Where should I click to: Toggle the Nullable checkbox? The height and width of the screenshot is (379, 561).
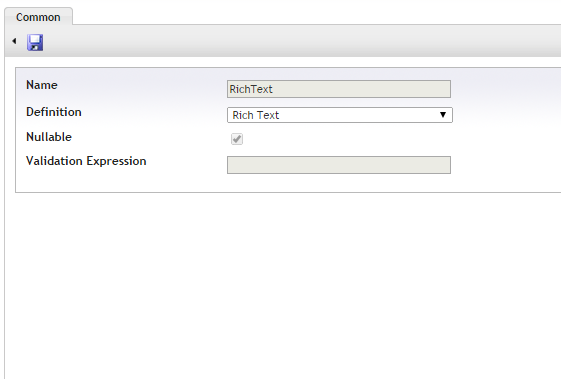(237, 139)
